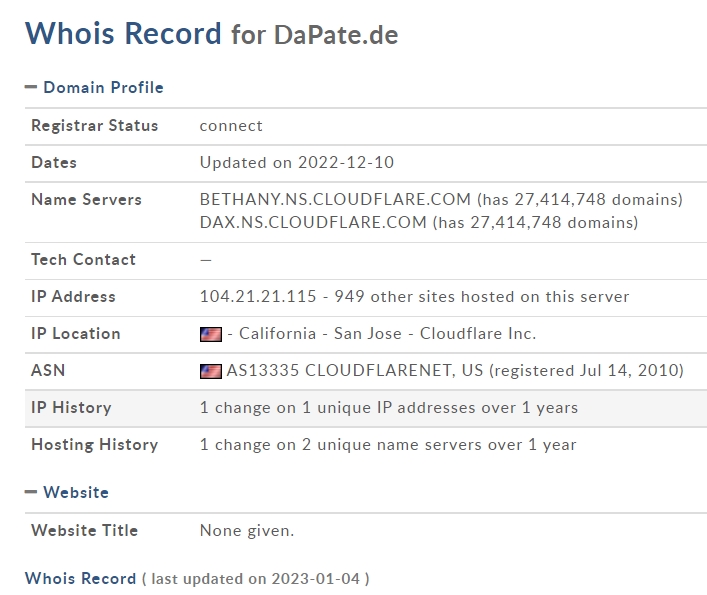Click the US flag icon in IP Location
The image size is (707, 595).
pyautogui.click(x=211, y=334)
